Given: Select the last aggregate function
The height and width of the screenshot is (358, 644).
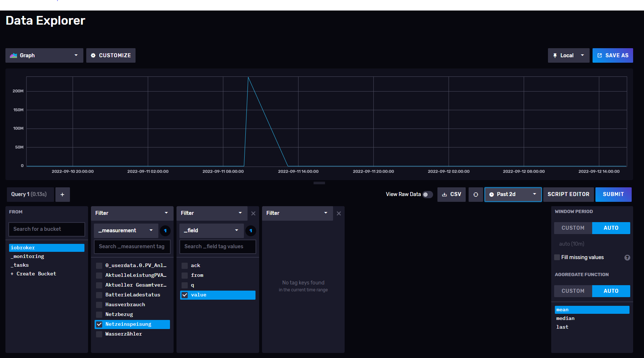Looking at the screenshot, I should [592, 327].
